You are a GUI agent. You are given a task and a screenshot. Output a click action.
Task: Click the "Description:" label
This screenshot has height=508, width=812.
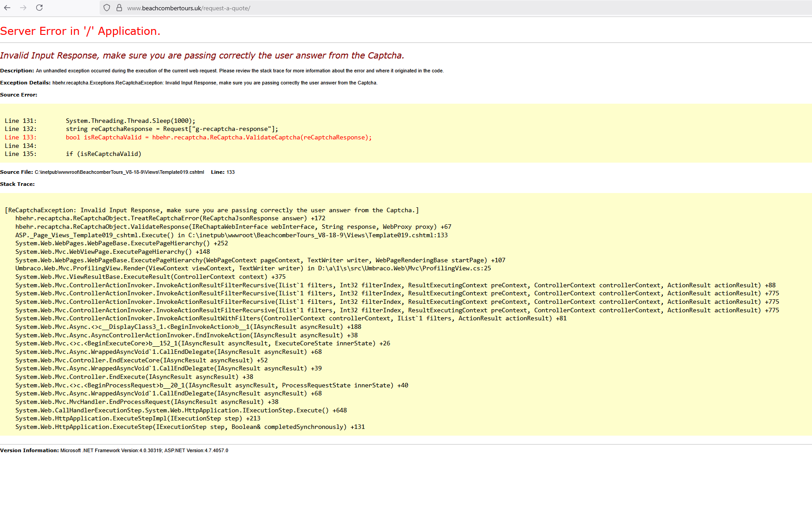17,71
